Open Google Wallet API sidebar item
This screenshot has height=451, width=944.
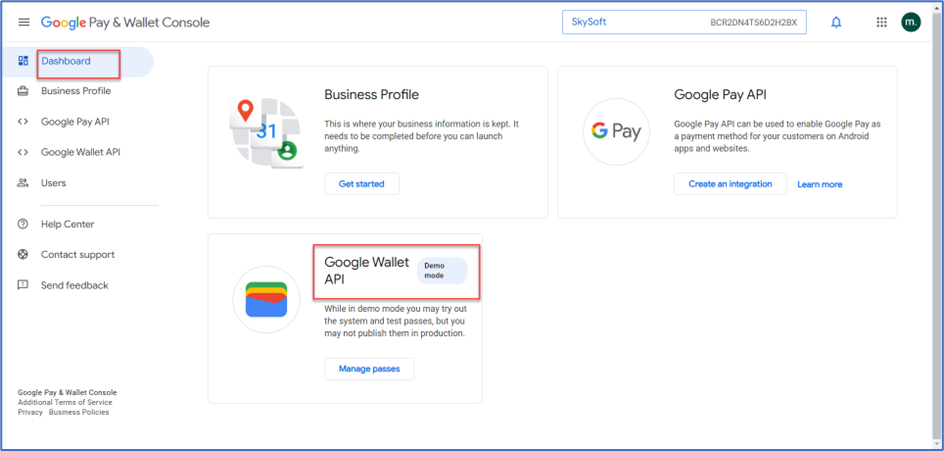(80, 152)
